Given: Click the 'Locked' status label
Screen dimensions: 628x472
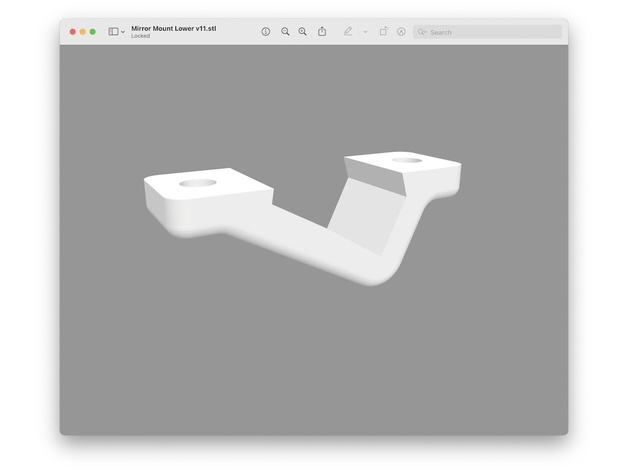Looking at the screenshot, I should (x=140, y=36).
